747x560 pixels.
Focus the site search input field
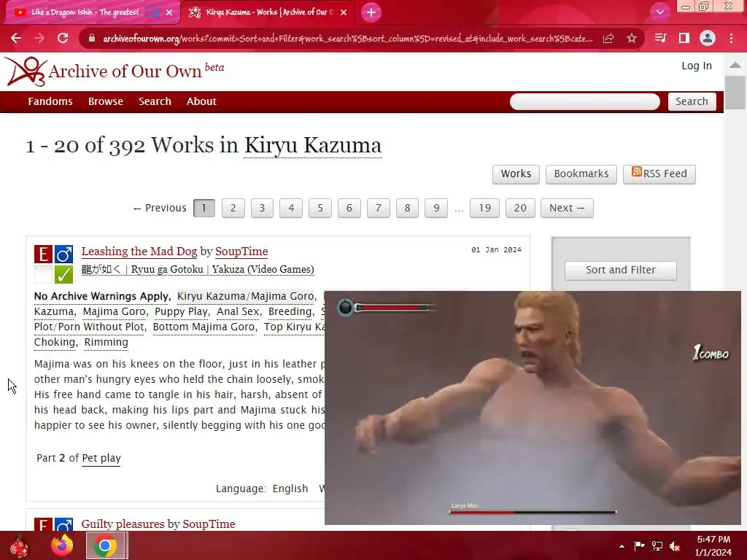tap(584, 101)
